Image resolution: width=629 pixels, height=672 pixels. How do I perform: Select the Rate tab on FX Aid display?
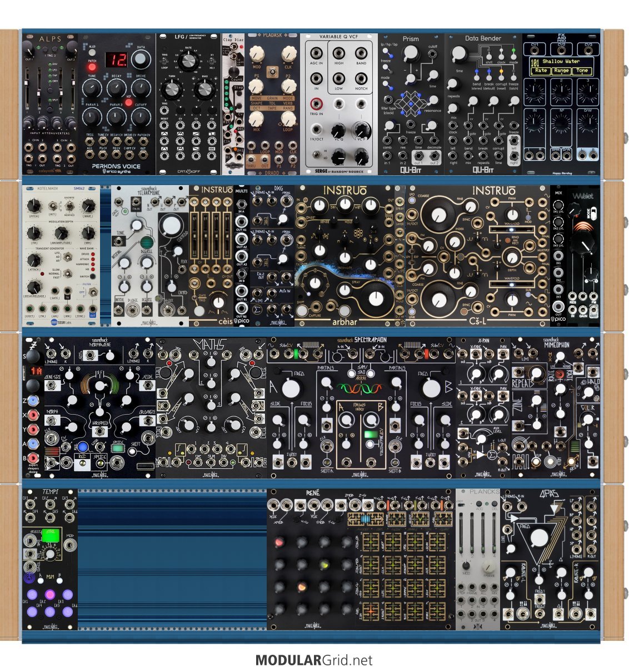(x=541, y=71)
